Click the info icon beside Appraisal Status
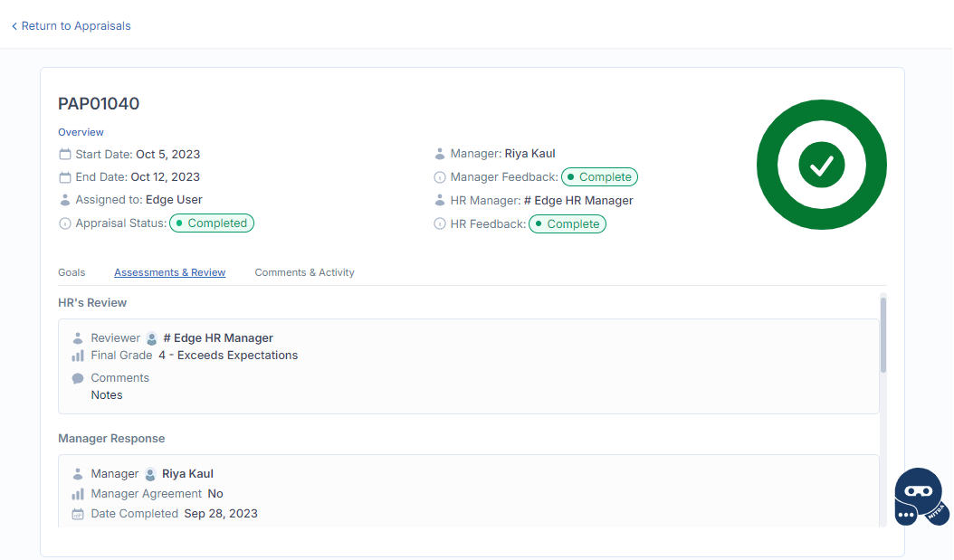 (x=65, y=223)
